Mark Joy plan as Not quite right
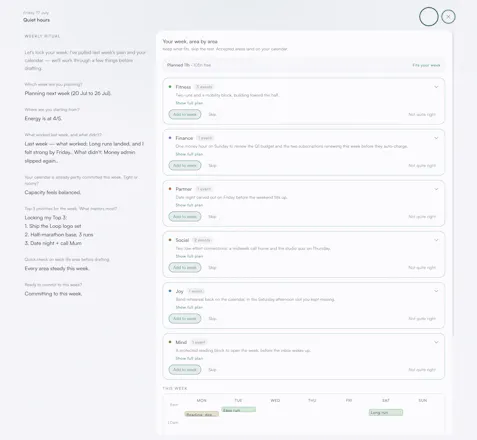This screenshot has height=440, width=477. pyautogui.click(x=422, y=319)
